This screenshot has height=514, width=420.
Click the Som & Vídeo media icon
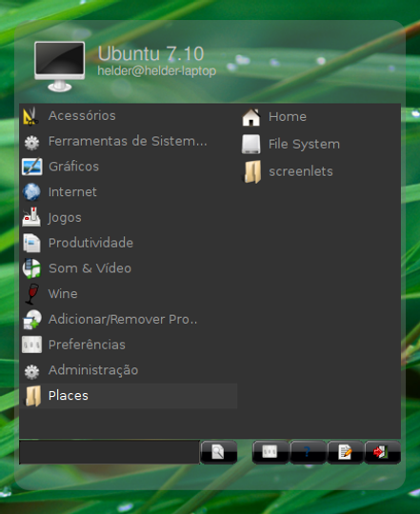click(31, 268)
